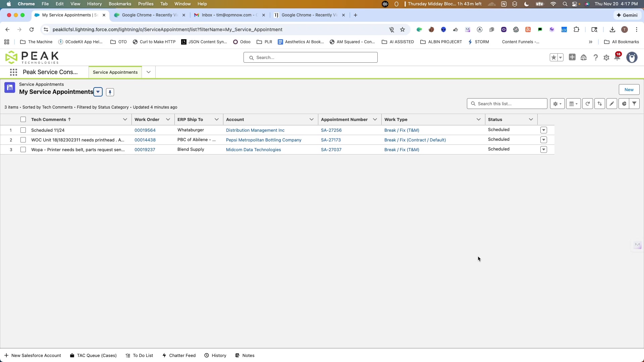The height and width of the screenshot is (362, 644).
Task: Open the filters funnel icon
Action: 634,104
